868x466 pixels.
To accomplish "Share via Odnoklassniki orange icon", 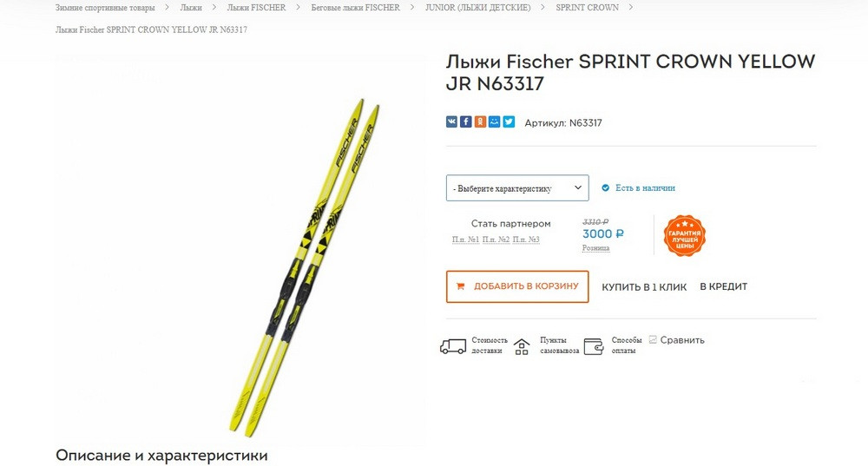I will 480,121.
